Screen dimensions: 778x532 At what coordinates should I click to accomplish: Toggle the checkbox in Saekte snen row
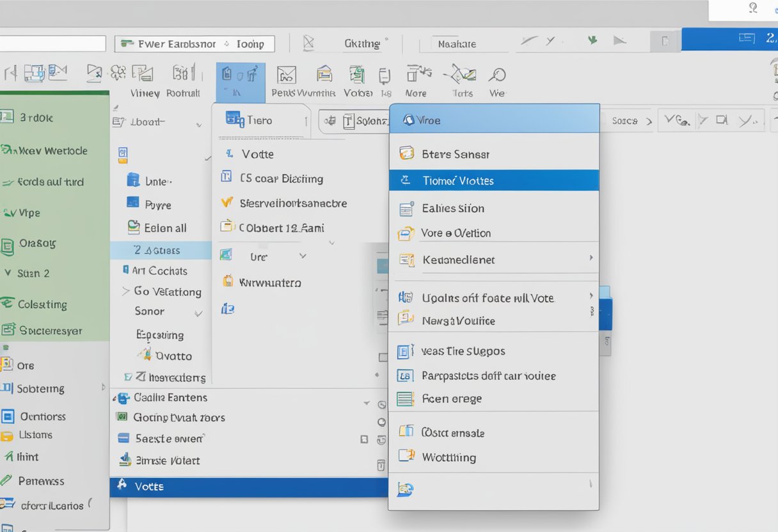pyautogui.click(x=364, y=439)
